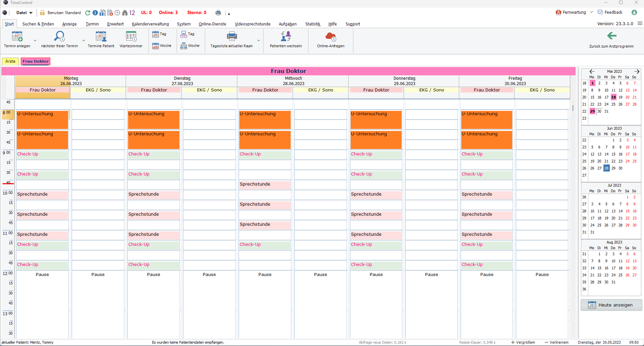Click Vergrößern in the status bar
The width and height of the screenshot is (644, 346).
(523, 342)
